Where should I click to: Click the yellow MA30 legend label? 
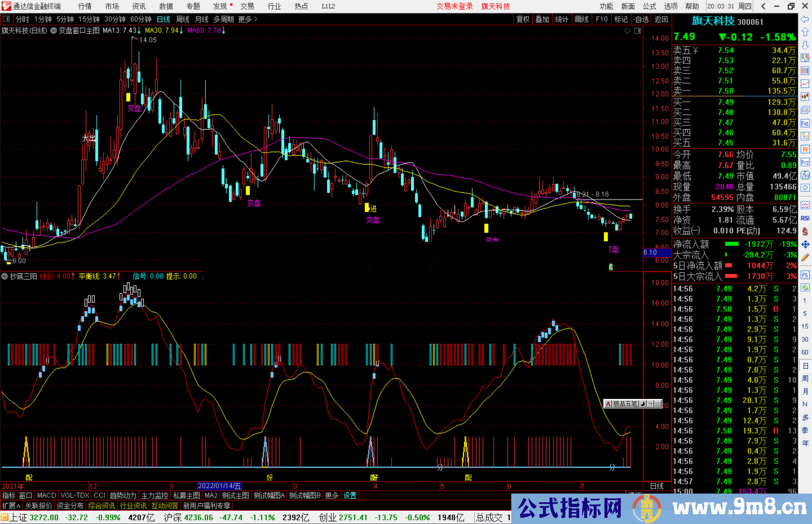pos(161,30)
